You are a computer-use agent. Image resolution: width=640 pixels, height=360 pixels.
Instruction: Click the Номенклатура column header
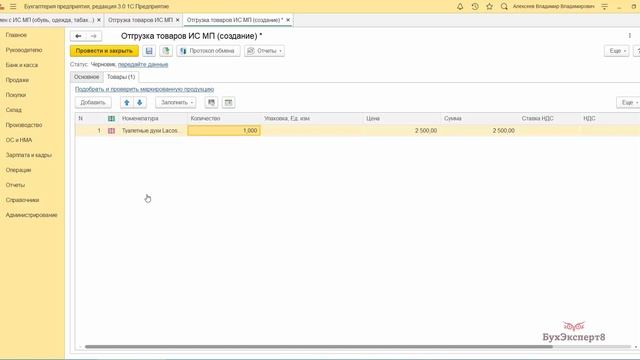click(x=140, y=118)
